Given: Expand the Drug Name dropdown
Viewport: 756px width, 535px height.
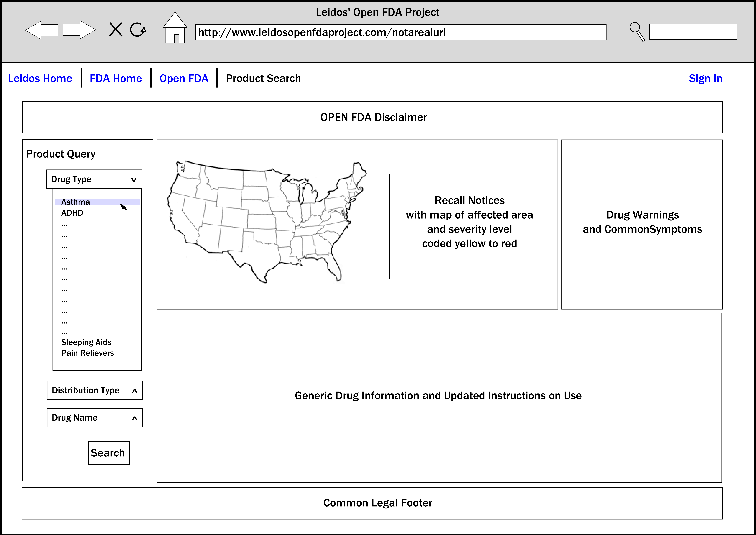Looking at the screenshot, I should coord(95,418).
